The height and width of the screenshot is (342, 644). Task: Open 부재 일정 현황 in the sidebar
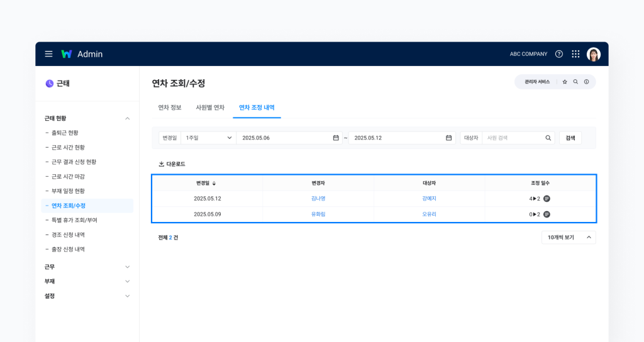pos(68,191)
